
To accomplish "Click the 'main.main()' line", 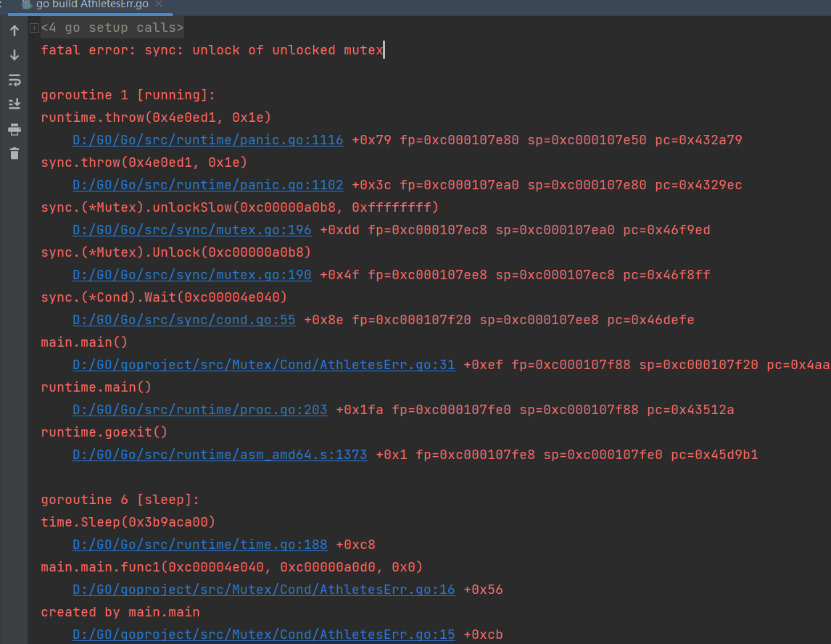I will pos(84,342).
